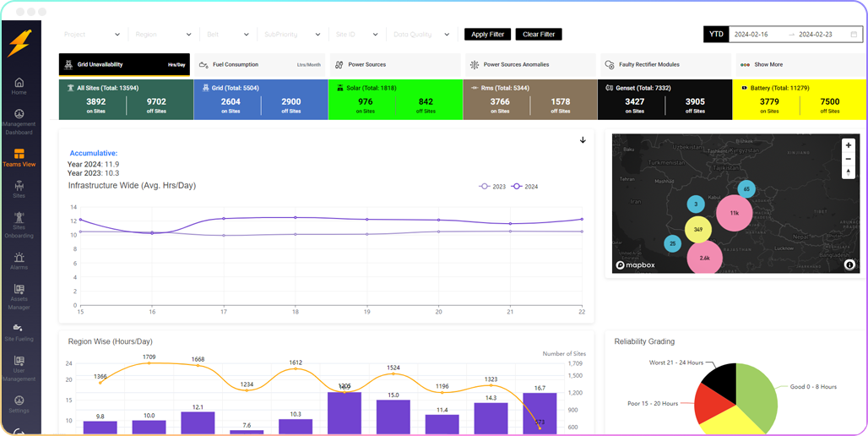Click the 11k cluster bubble on map
The height and width of the screenshot is (436, 868).
pos(734,213)
